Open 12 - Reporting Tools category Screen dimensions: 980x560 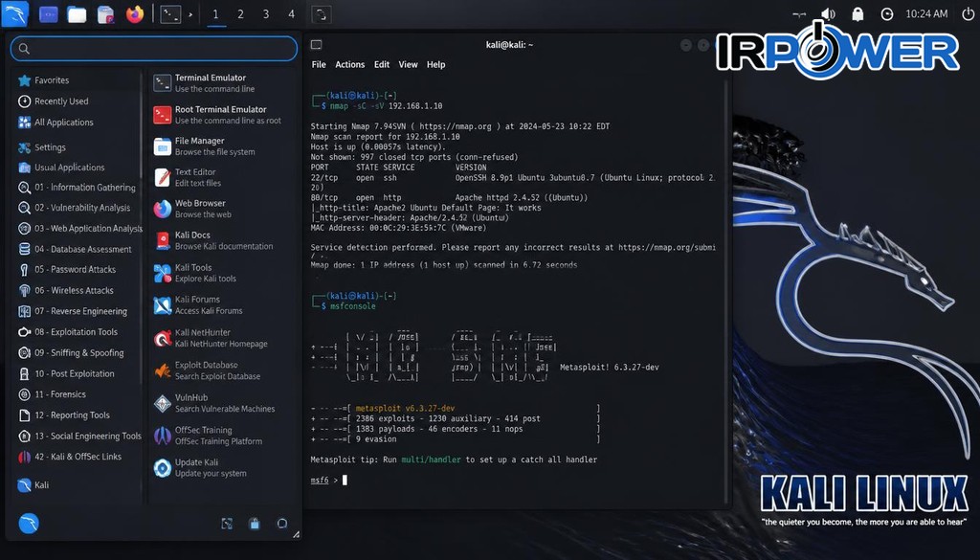pyautogui.click(x=72, y=415)
